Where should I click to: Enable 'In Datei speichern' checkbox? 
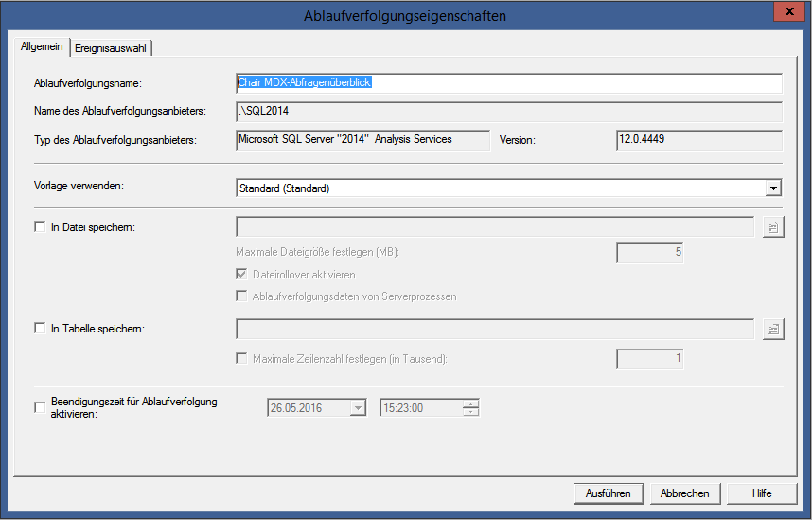(x=40, y=226)
